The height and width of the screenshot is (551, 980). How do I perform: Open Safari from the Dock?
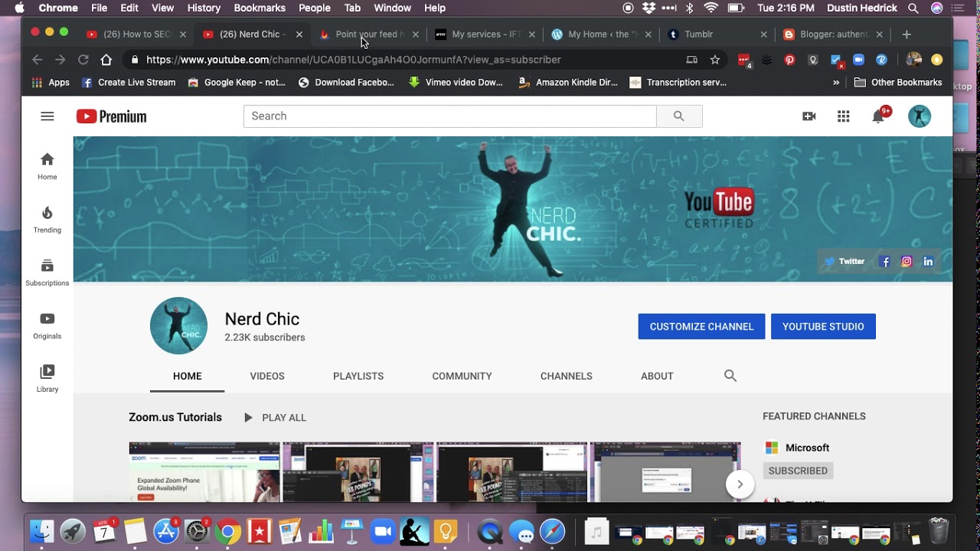click(552, 531)
